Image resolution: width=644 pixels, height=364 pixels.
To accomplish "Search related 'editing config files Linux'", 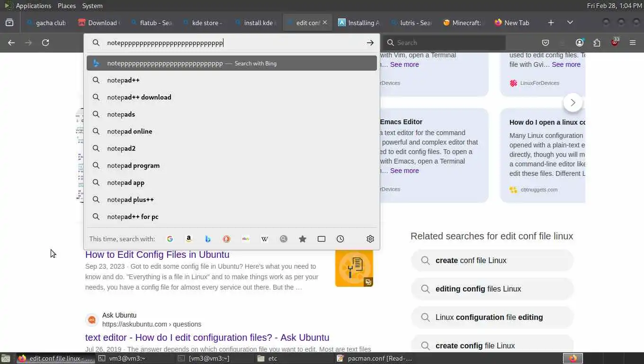I will pyautogui.click(x=492, y=289).
